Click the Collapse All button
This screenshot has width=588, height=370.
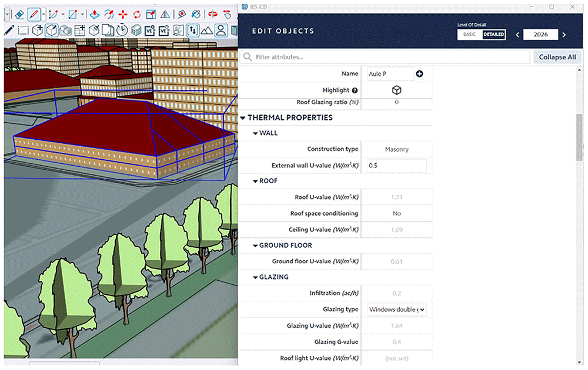tap(557, 57)
